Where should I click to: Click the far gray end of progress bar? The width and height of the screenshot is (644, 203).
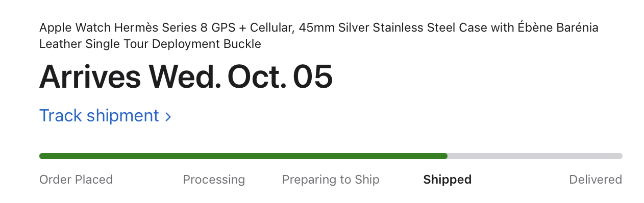click(x=620, y=156)
